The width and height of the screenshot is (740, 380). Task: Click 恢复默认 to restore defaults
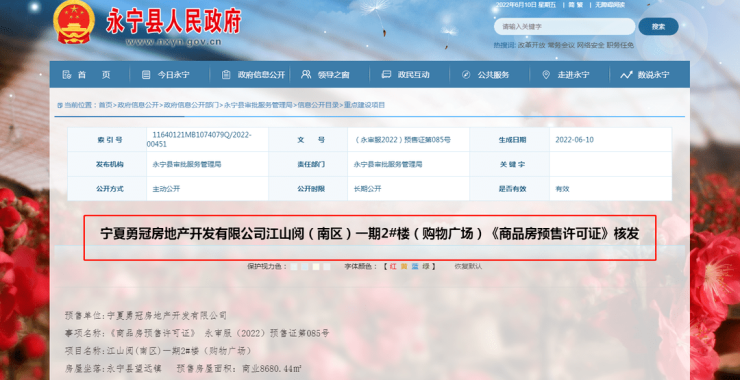coord(468,266)
